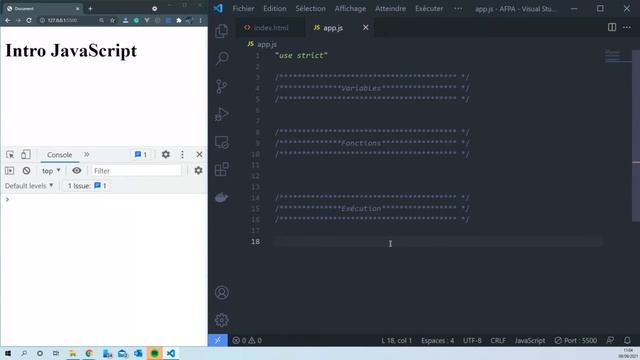Viewport: 640px width, 360px height.
Task: Close the DevTools panel
Action: click(x=199, y=154)
